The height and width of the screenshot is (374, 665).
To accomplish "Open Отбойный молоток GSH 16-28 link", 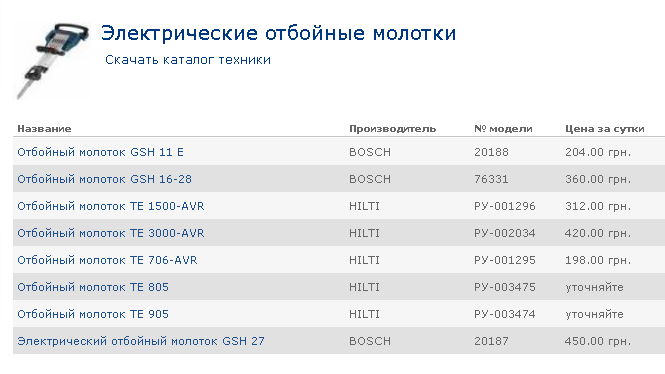I will pyautogui.click(x=104, y=179).
